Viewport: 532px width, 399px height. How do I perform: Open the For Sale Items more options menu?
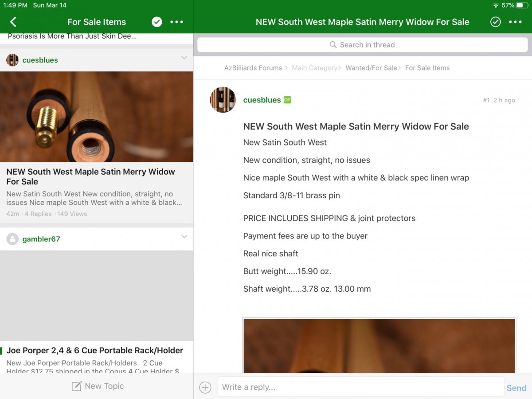coord(176,22)
